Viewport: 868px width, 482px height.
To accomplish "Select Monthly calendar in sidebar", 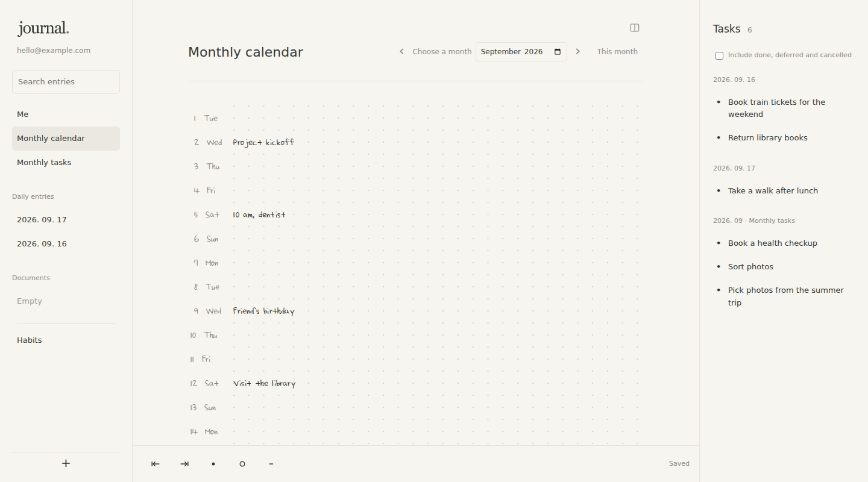I will pos(66,139).
